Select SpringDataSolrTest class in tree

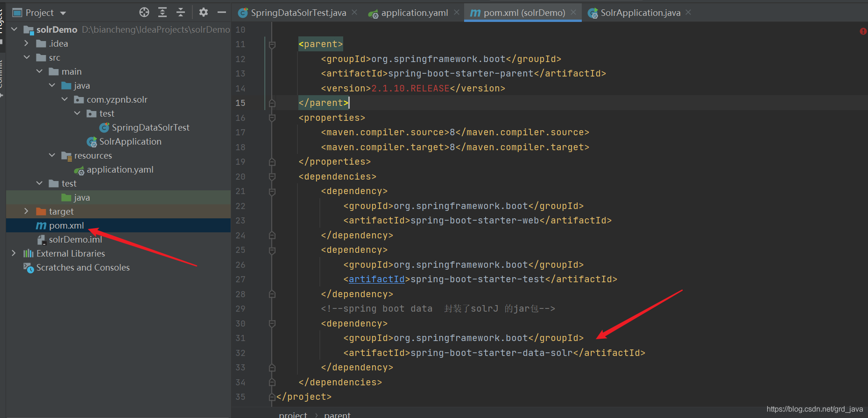tap(150, 127)
